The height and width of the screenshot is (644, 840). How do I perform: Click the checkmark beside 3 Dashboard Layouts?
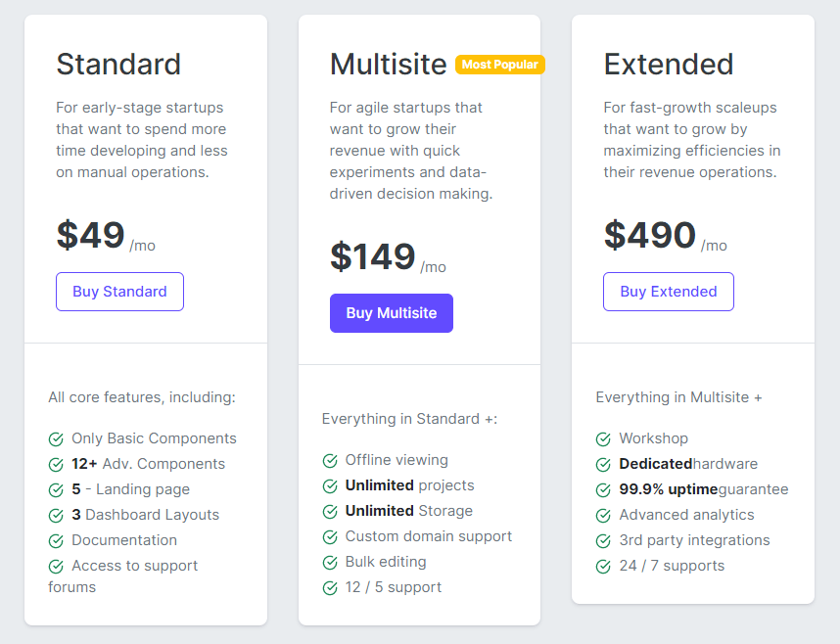(57, 514)
